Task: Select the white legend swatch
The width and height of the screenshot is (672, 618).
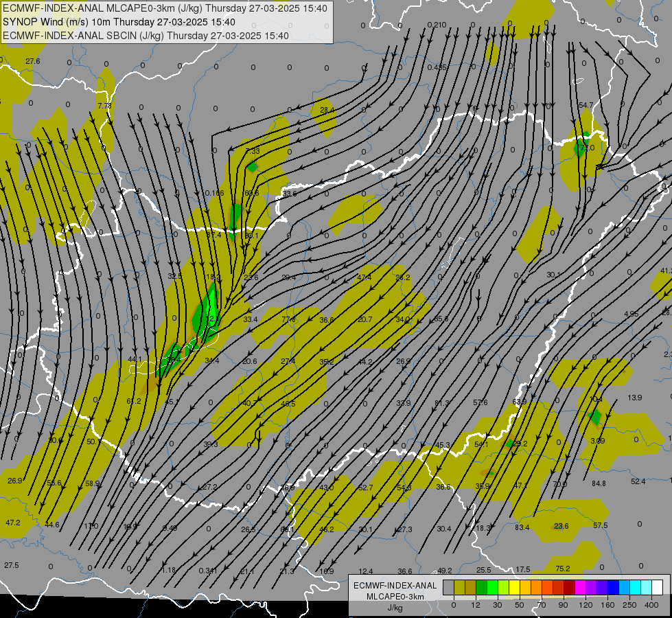Action: point(657,587)
